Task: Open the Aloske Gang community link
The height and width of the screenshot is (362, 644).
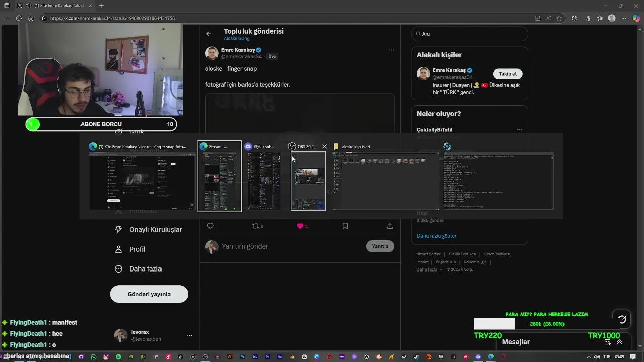Action: point(236,39)
